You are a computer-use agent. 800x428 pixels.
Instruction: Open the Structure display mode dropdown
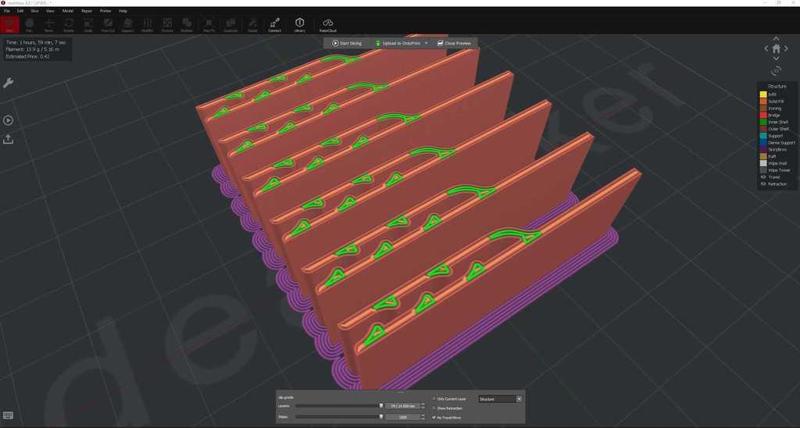pyautogui.click(x=500, y=399)
